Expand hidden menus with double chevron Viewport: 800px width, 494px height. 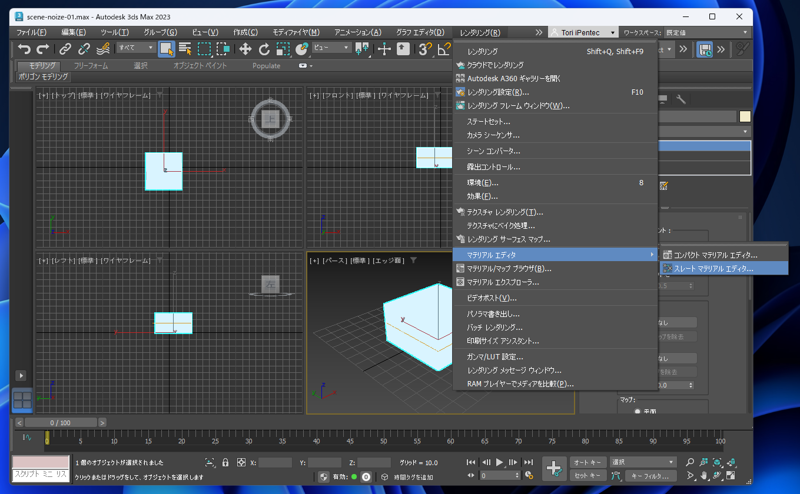539,32
